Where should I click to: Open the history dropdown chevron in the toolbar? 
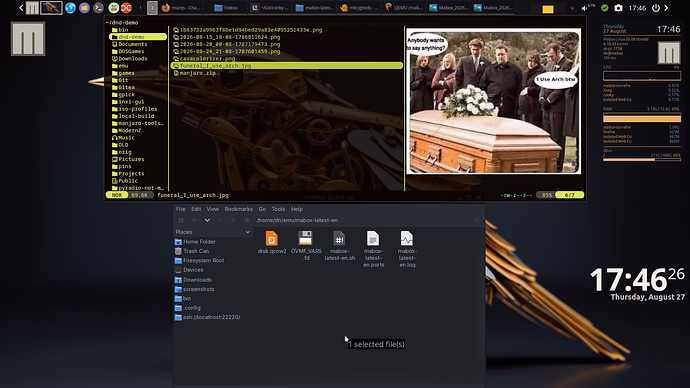click(207, 220)
